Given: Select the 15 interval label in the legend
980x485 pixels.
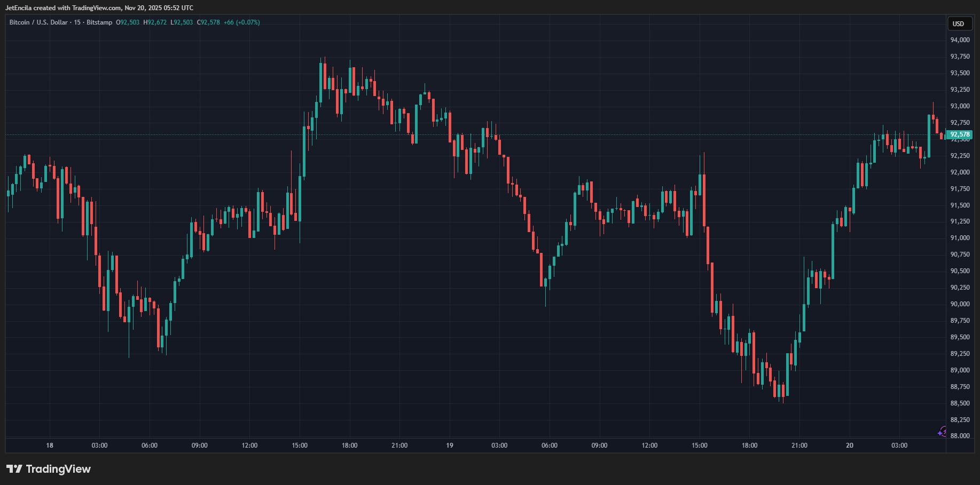Looking at the screenshot, I should click(x=77, y=22).
